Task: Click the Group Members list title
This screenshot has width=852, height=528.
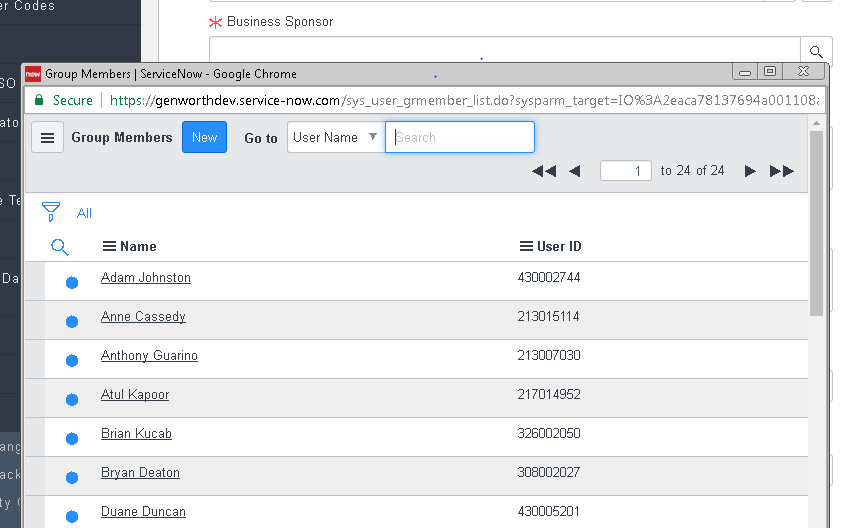Action: pos(122,137)
